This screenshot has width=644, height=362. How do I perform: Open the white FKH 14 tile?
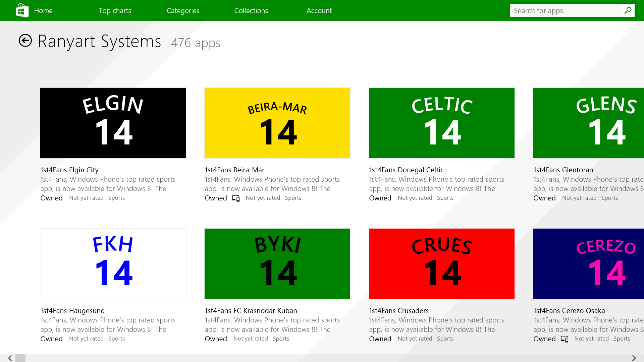[x=113, y=264]
